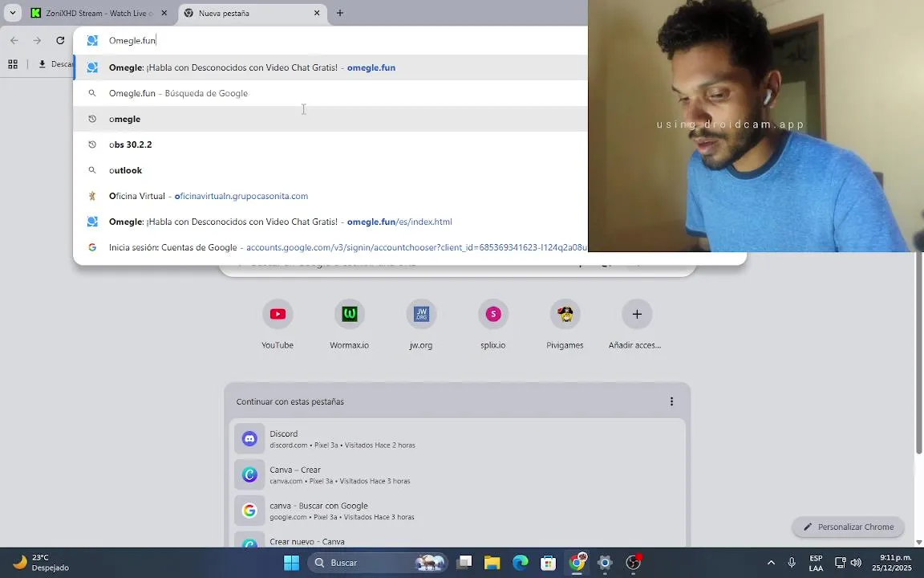Open the apps grid in bookmarks bar
This screenshot has width=924, height=578.
(x=13, y=64)
